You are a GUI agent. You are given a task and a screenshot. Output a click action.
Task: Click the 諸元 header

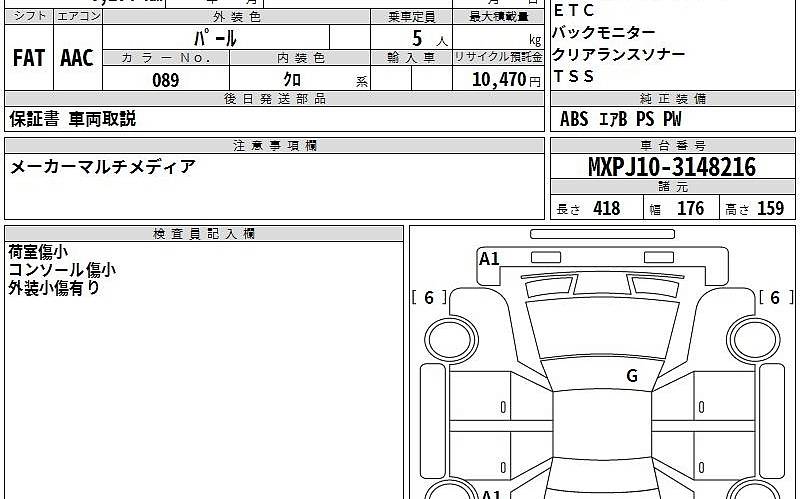[x=673, y=187]
